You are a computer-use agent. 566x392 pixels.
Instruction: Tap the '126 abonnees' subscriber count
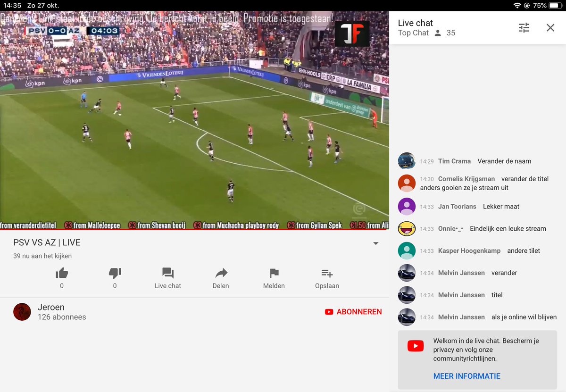pos(62,317)
